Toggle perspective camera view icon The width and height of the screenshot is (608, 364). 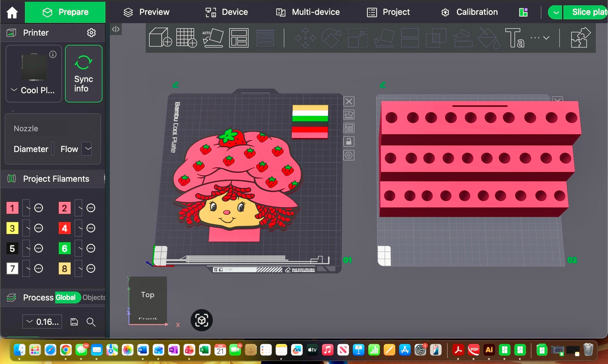tap(202, 320)
